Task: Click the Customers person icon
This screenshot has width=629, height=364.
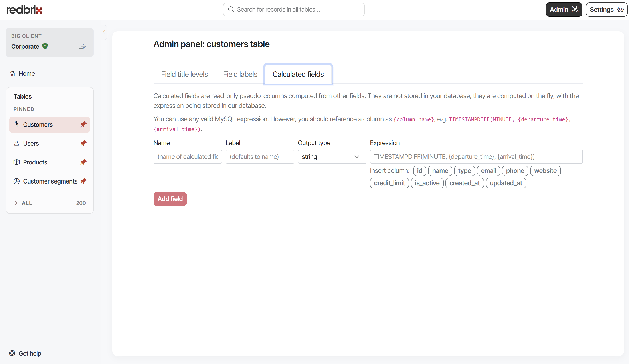Action: click(x=16, y=124)
